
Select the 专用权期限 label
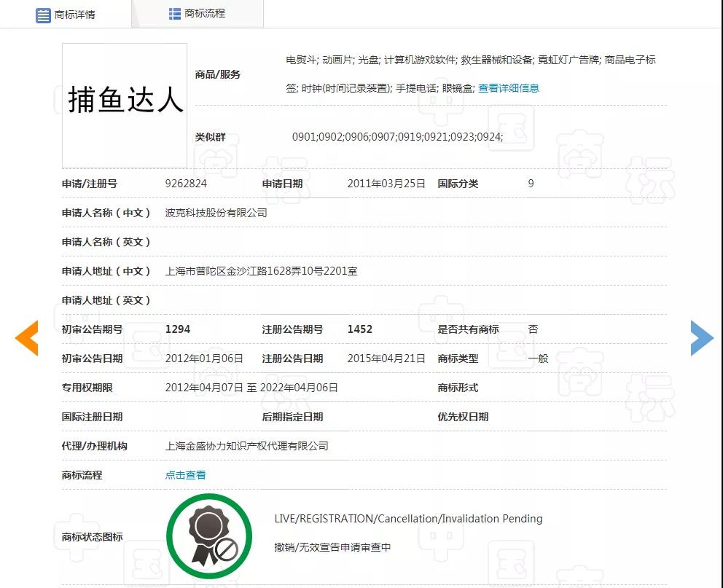tap(87, 388)
